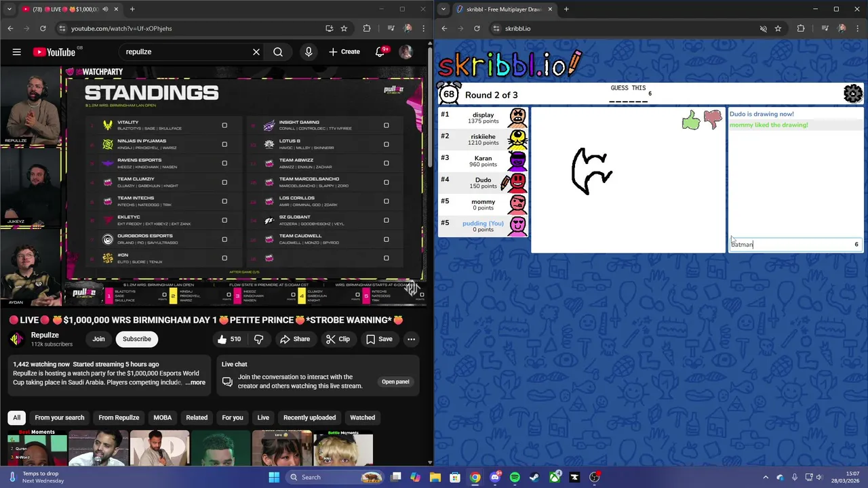Like the stream with thumbs-up 510
The image size is (868, 488).
[x=229, y=339]
